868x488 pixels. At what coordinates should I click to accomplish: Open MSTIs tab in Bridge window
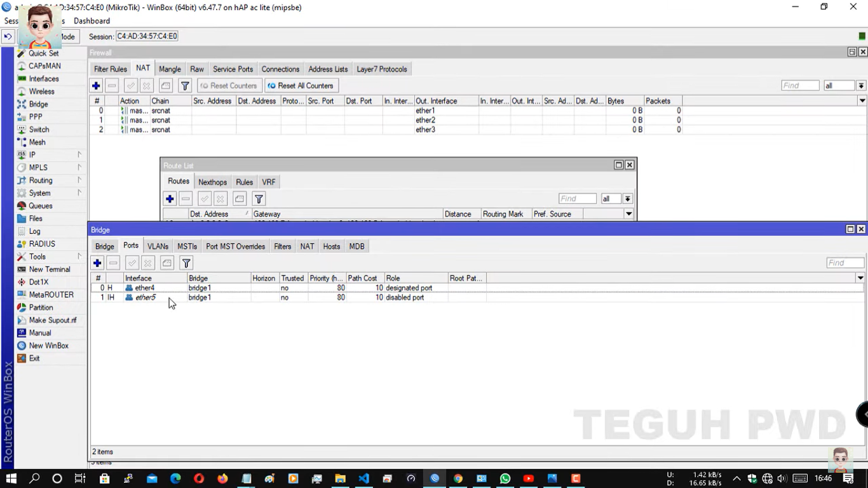[x=187, y=247]
